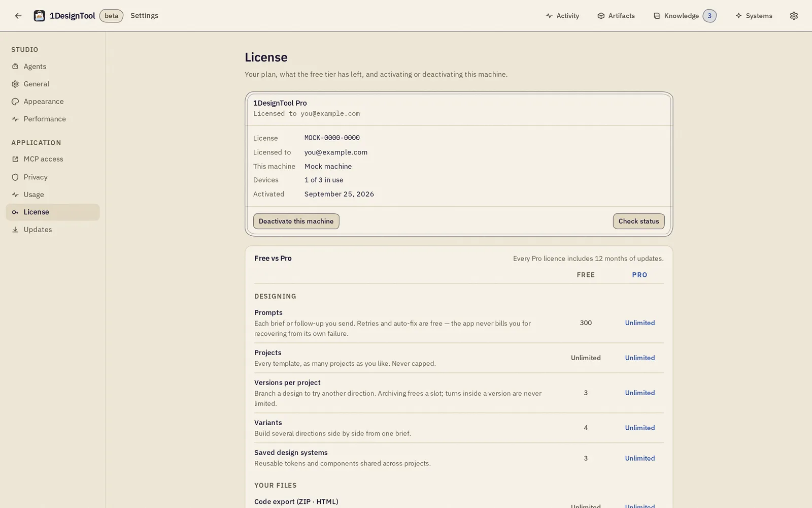The image size is (812, 508).
Task: Click the activation date September 25, 2026
Action: pyautogui.click(x=339, y=194)
